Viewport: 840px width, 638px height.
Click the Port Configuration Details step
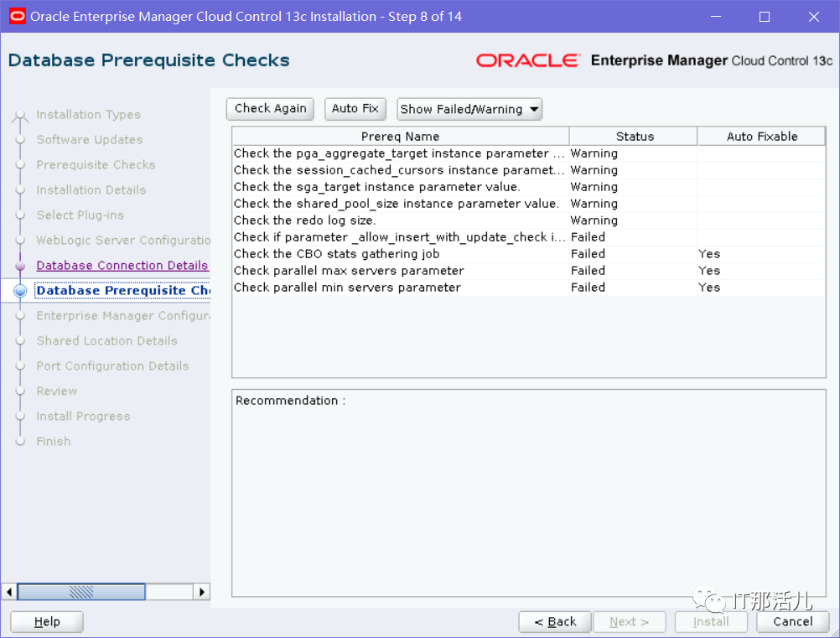[x=112, y=366]
